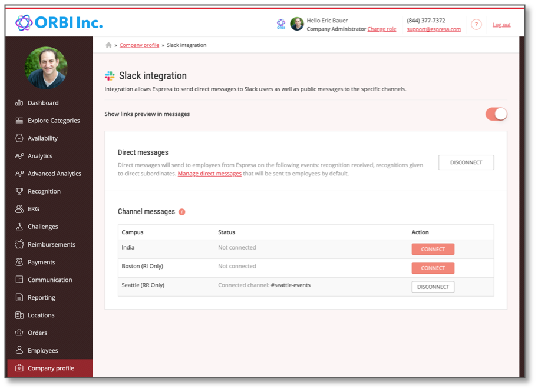Disconnect Seattle (RR Only) channel
This screenshot has width=538, height=392.
[x=433, y=287]
